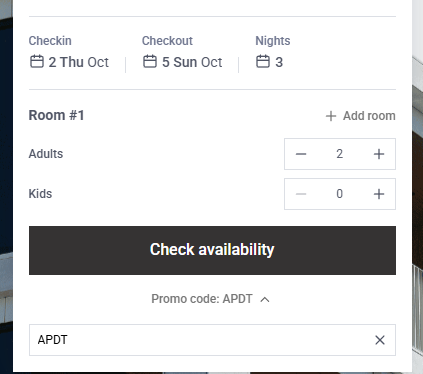
Task: Click the Add room plus icon
Action: pyautogui.click(x=331, y=116)
